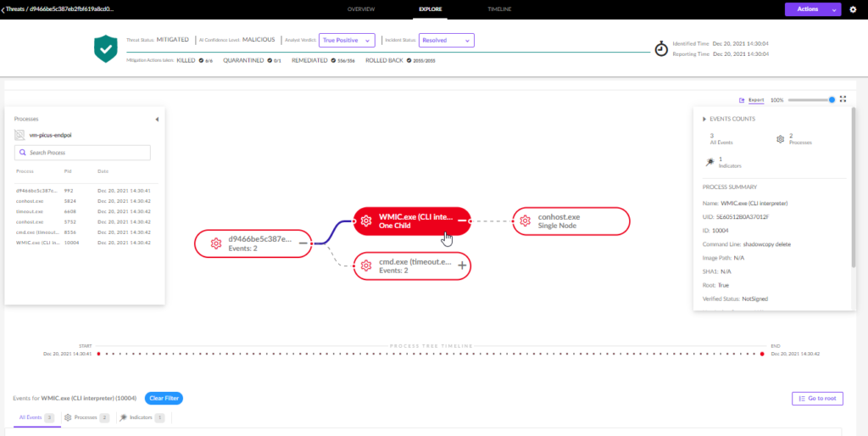
Task: Click the stopwatch icon beside Identified Time
Action: click(x=661, y=48)
